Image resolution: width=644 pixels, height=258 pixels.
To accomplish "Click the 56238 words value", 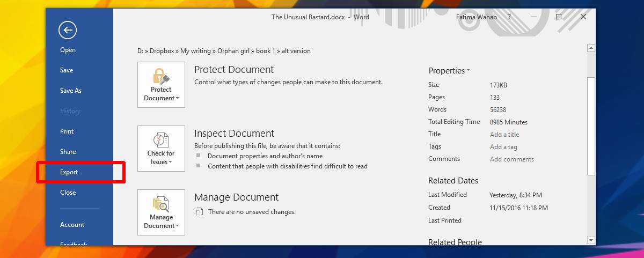I will 498,110.
